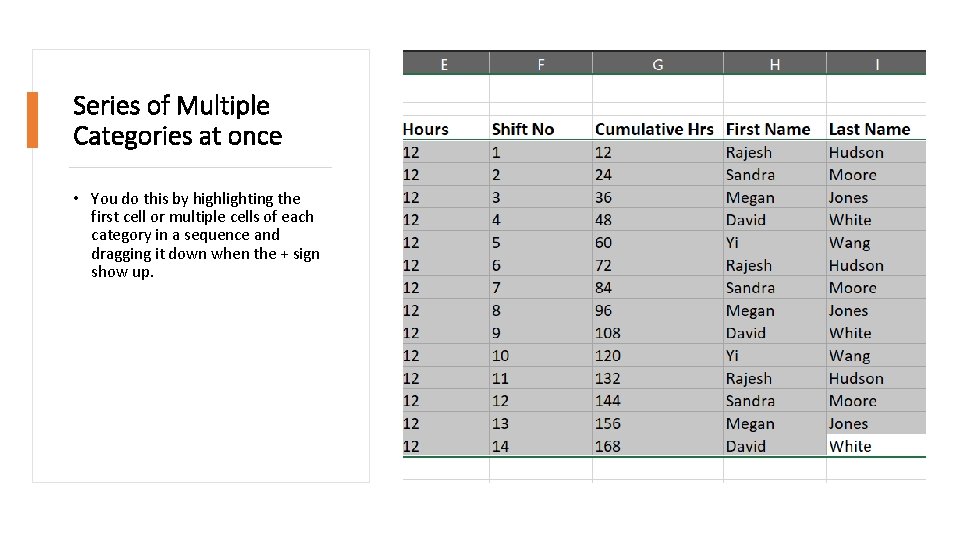The image size is (960, 540).
Task: Click the Cumulative Hrs cell showing 60
Action: pos(658,242)
